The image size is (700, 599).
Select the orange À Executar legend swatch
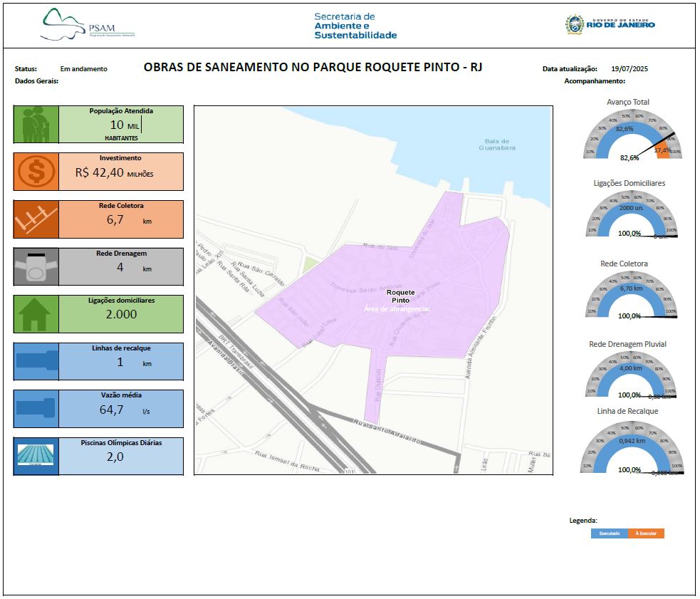pos(646,533)
